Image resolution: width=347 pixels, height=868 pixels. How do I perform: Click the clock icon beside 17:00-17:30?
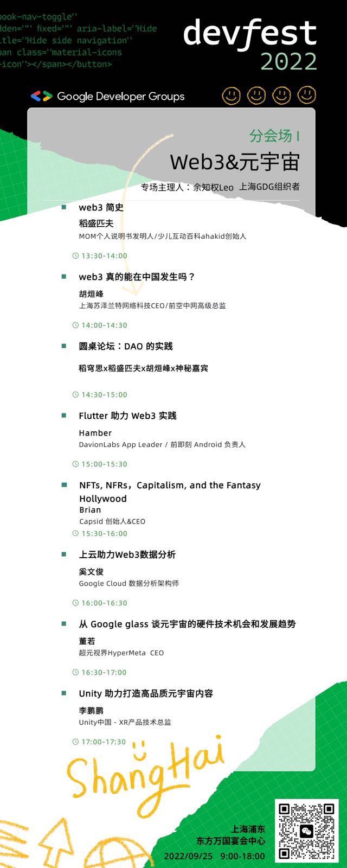[76, 742]
